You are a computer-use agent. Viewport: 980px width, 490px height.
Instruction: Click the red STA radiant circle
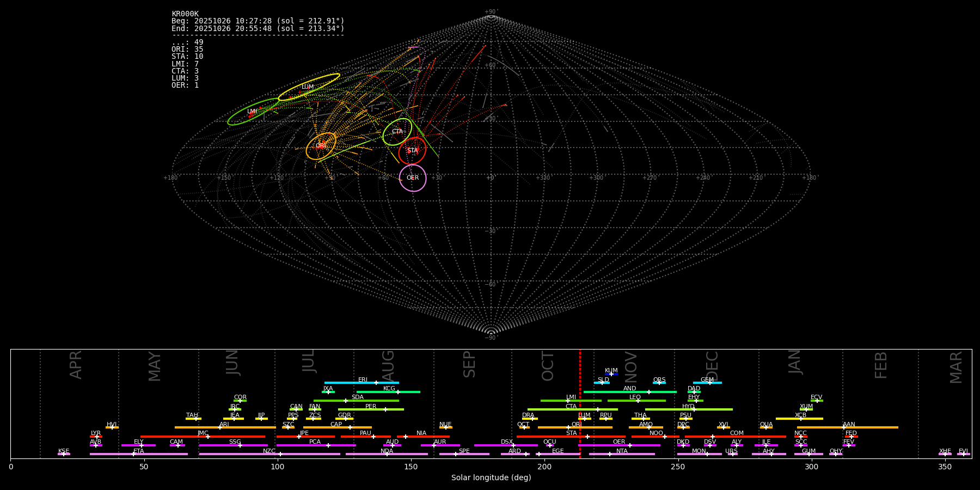click(412, 151)
